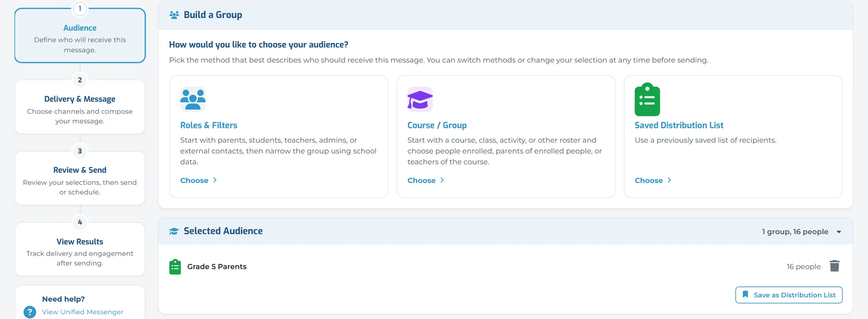The image size is (868, 319).
Task: Open the Delivery & Message step
Action: [80, 107]
